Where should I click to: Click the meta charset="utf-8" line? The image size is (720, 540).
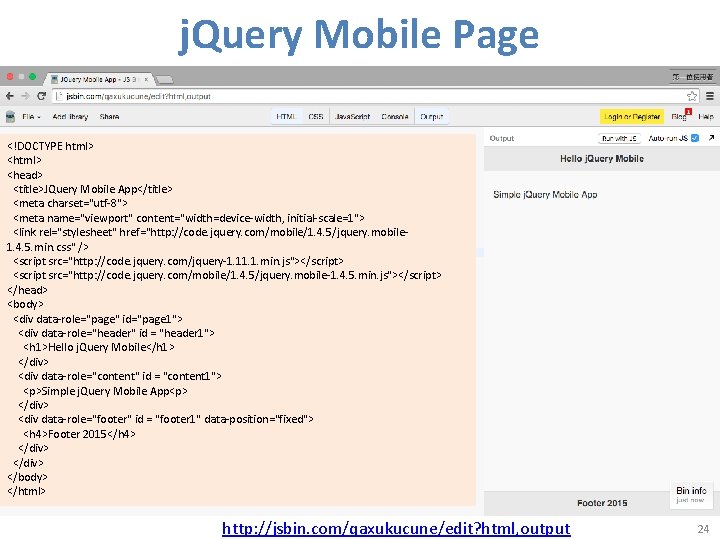tap(70, 203)
